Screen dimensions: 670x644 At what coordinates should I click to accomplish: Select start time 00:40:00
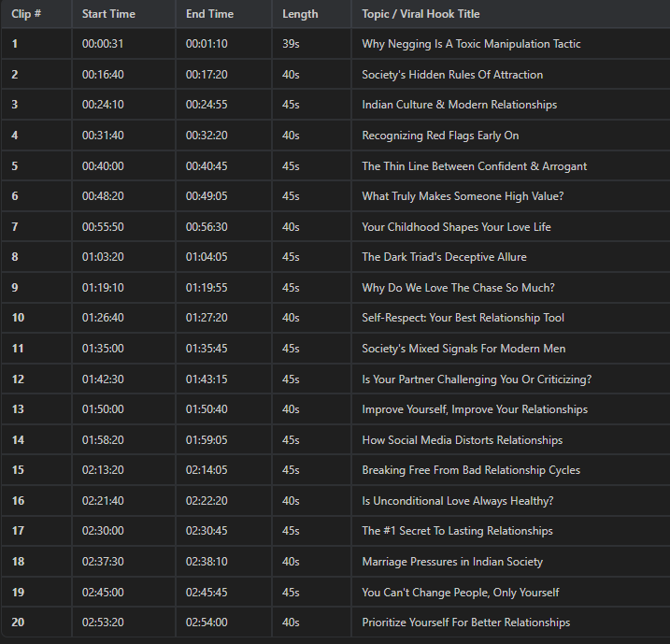click(x=103, y=166)
